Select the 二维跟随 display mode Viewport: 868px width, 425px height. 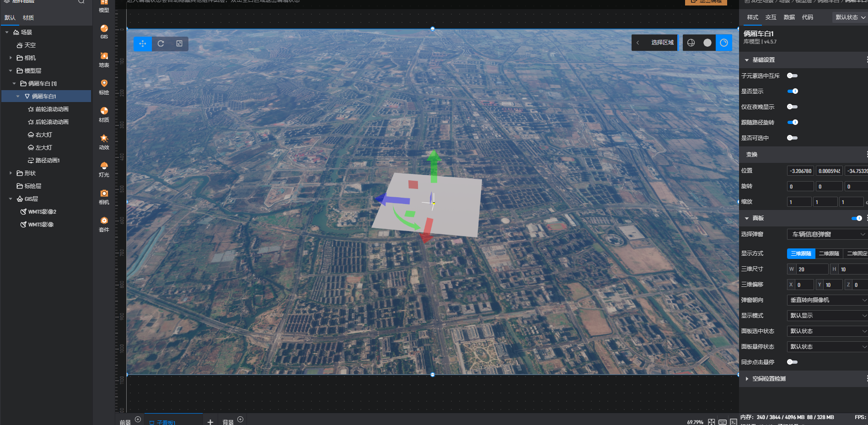(829, 253)
